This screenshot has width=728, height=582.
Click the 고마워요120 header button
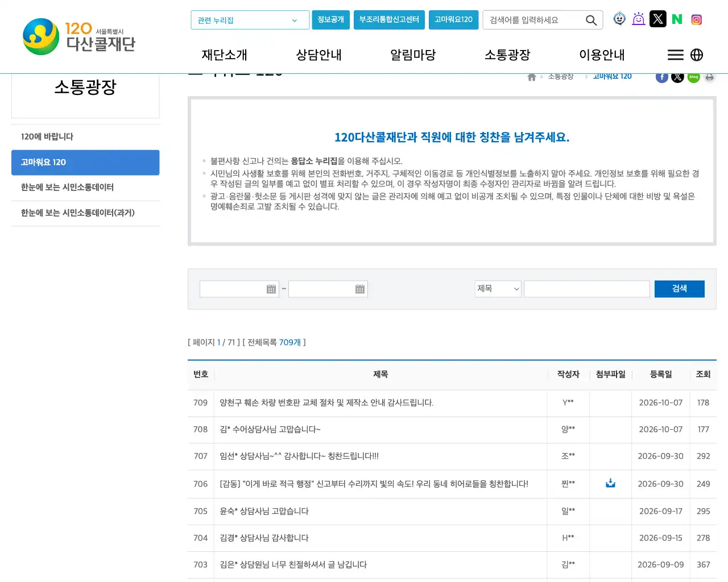pos(453,19)
